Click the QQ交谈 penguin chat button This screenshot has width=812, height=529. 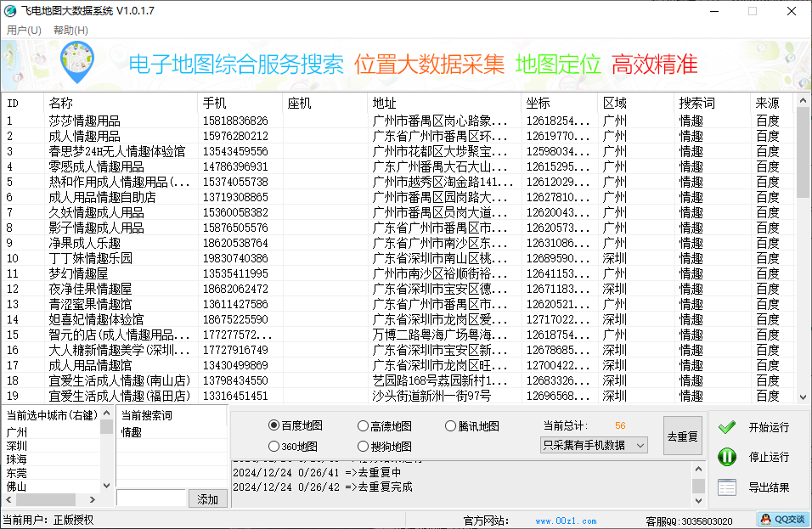(x=781, y=520)
